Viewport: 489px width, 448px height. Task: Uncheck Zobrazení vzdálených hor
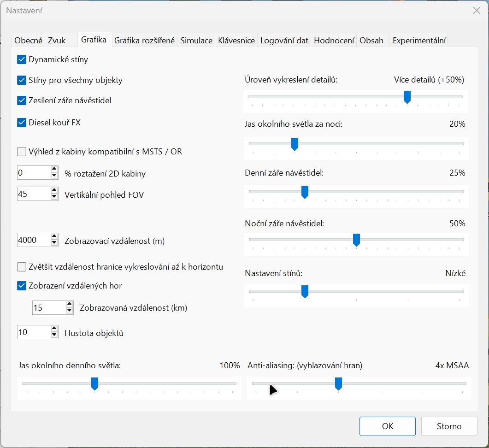point(22,285)
